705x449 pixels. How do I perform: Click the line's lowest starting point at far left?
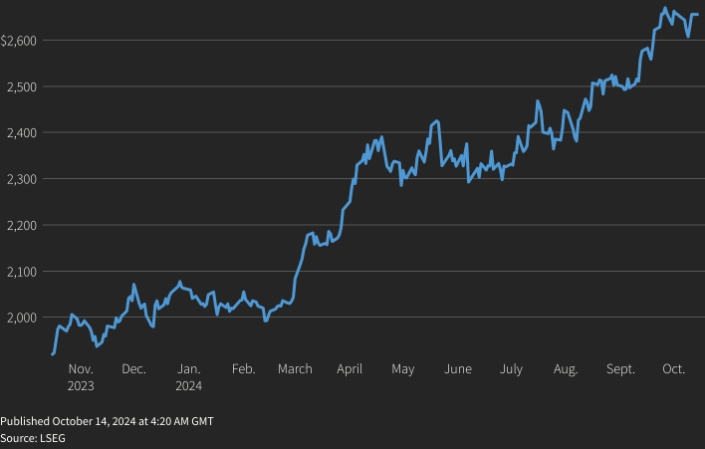52,353
